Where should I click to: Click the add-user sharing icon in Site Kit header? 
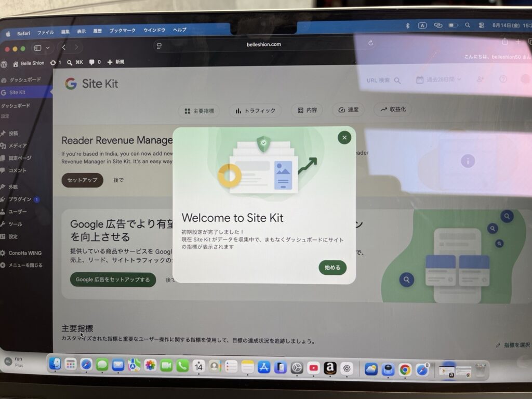[x=480, y=79]
